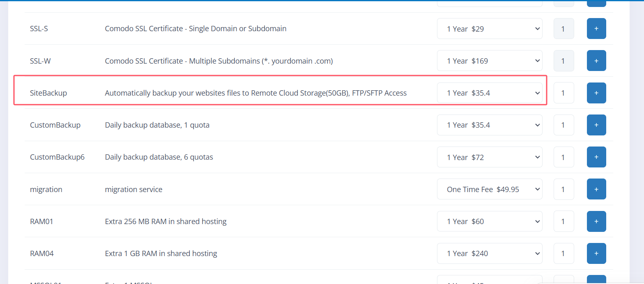
Task: Open SSL-S billing period dropdown
Action: click(489, 29)
